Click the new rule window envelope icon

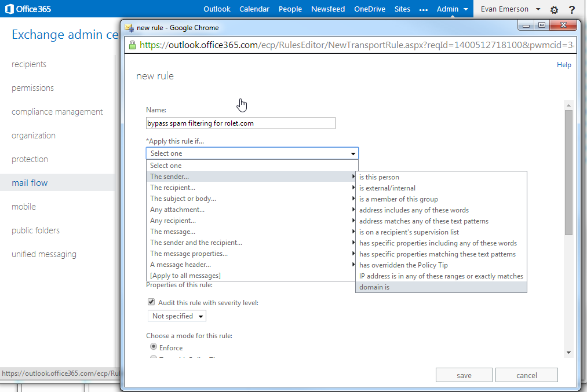[129, 28]
